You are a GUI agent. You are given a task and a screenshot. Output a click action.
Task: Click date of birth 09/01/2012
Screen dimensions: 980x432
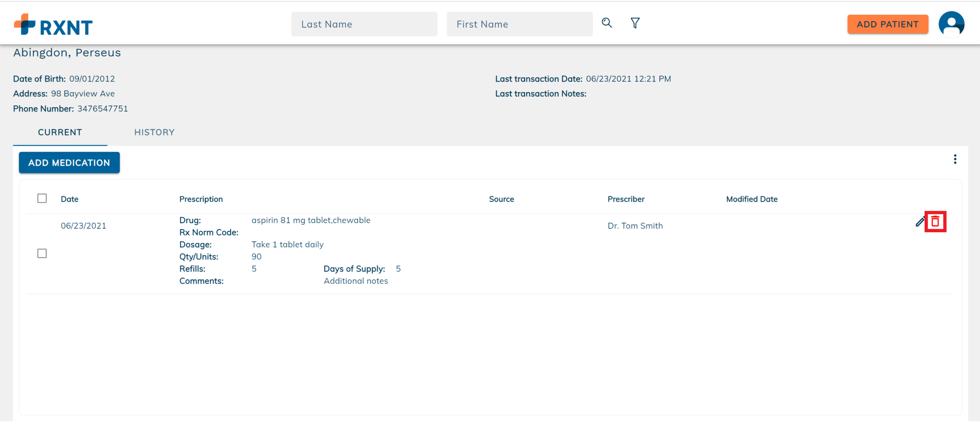92,79
